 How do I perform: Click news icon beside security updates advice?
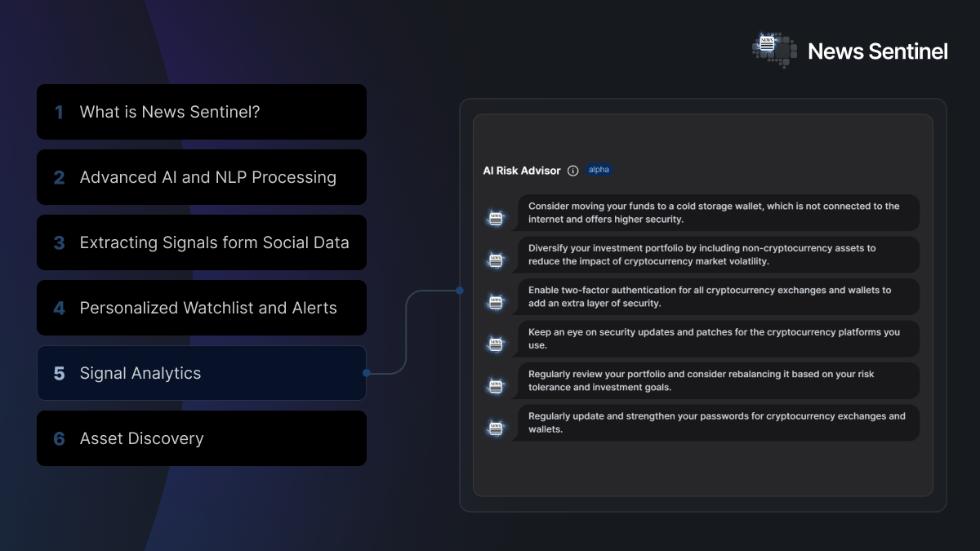pyautogui.click(x=495, y=344)
